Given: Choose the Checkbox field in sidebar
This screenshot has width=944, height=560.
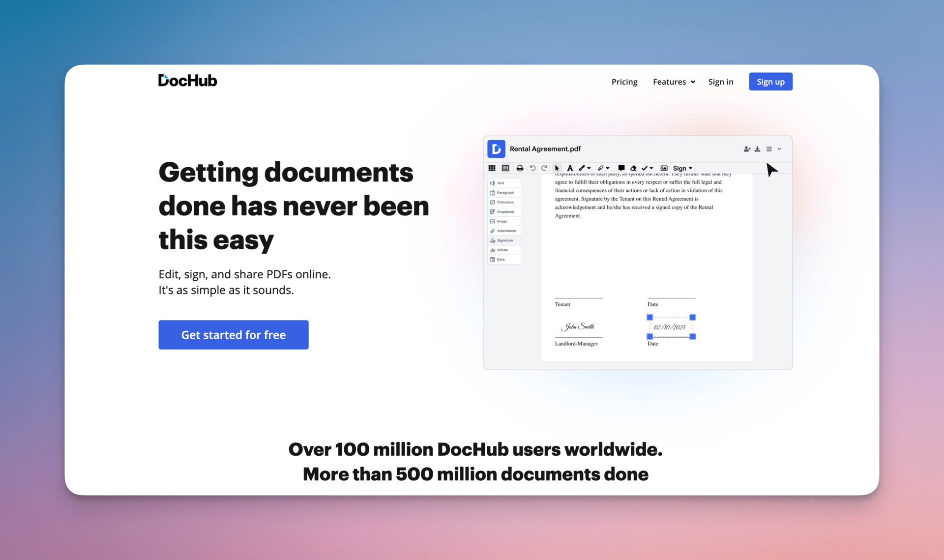Looking at the screenshot, I should (504, 202).
